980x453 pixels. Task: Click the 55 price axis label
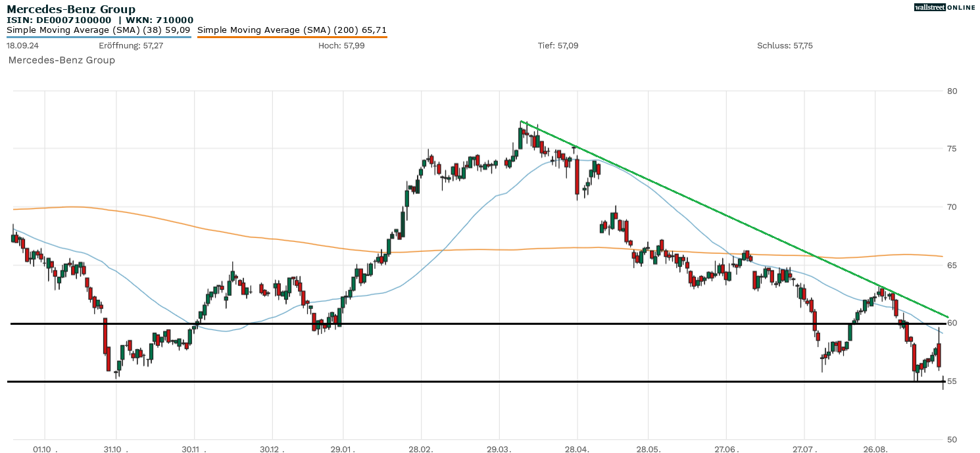952,381
